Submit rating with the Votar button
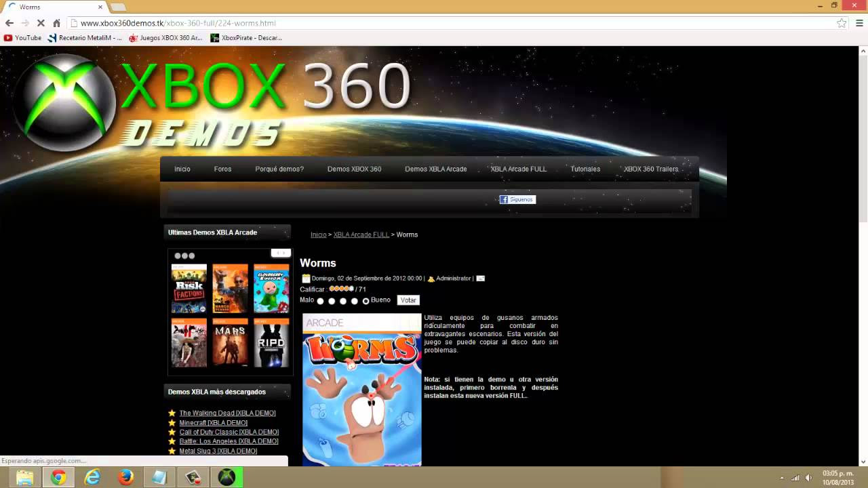 408,300
